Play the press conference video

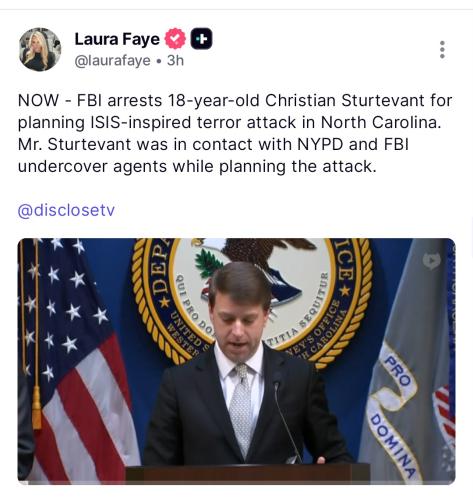pyautogui.click(x=236, y=361)
